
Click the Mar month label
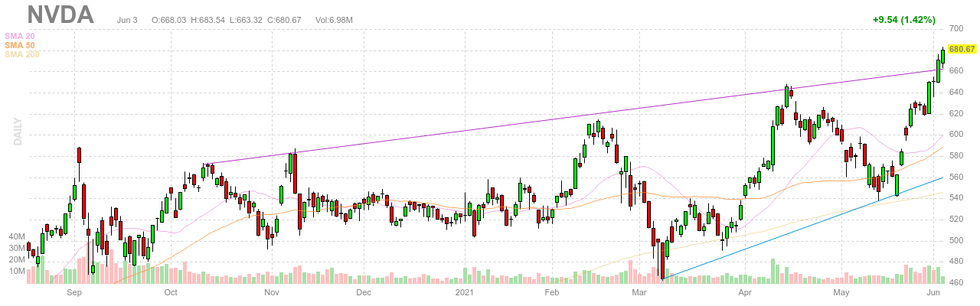click(639, 292)
